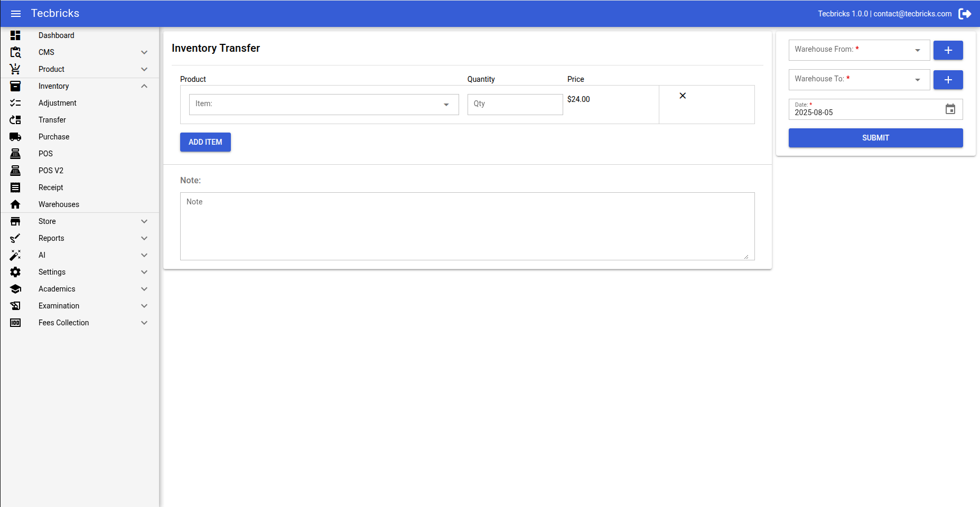Expand the AI menu chevron
The image size is (980, 507).
(144, 255)
